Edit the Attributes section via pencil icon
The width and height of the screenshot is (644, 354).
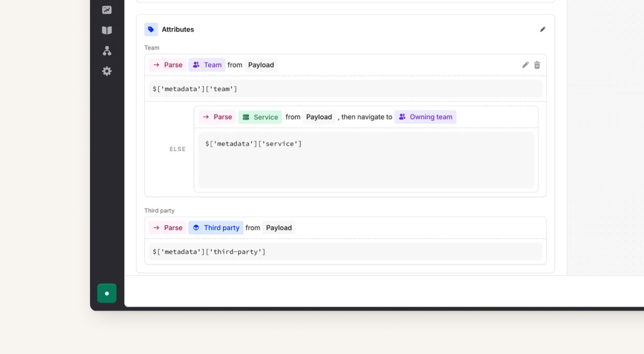(543, 29)
